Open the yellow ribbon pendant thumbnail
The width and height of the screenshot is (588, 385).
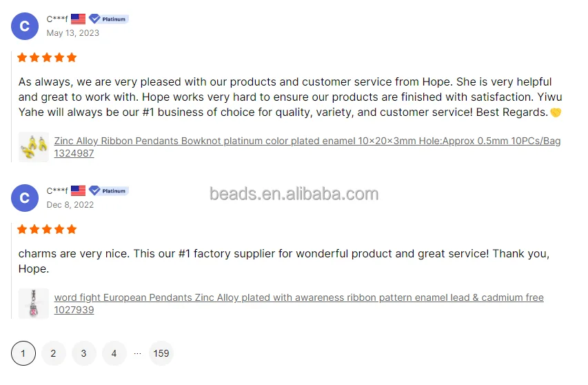coord(34,147)
